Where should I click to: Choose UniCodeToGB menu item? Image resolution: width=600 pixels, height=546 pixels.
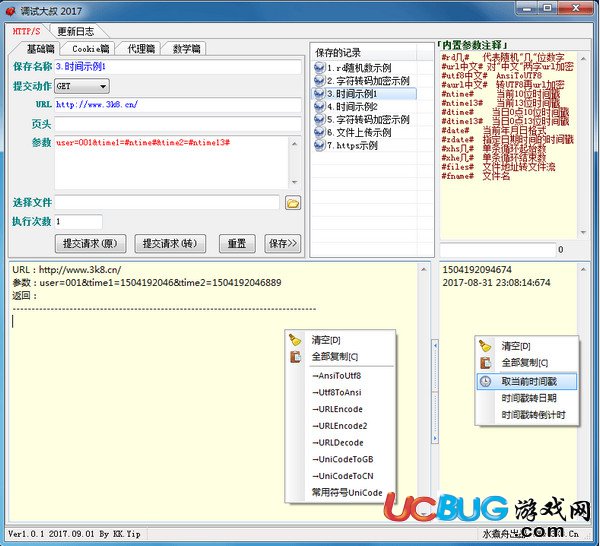pyautogui.click(x=342, y=459)
